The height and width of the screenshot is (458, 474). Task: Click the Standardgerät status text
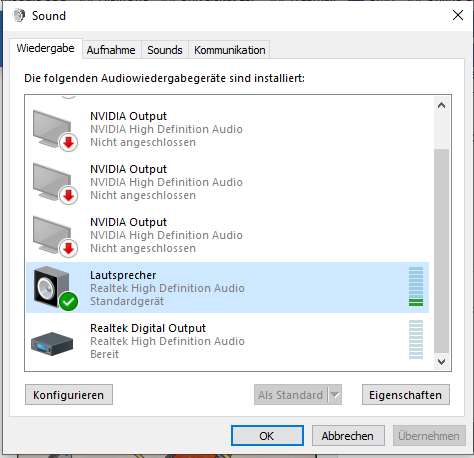pos(127,301)
